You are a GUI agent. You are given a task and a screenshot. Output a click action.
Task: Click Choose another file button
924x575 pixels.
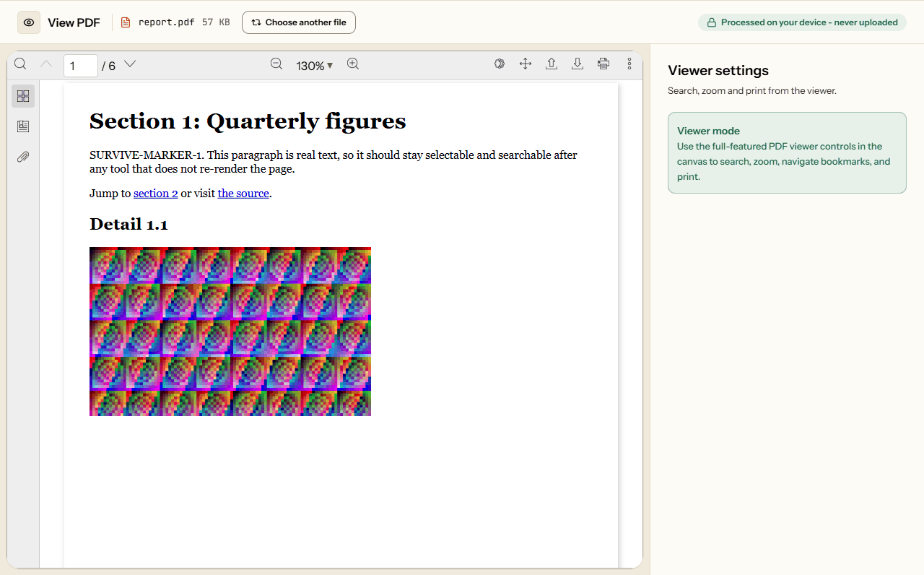point(299,22)
